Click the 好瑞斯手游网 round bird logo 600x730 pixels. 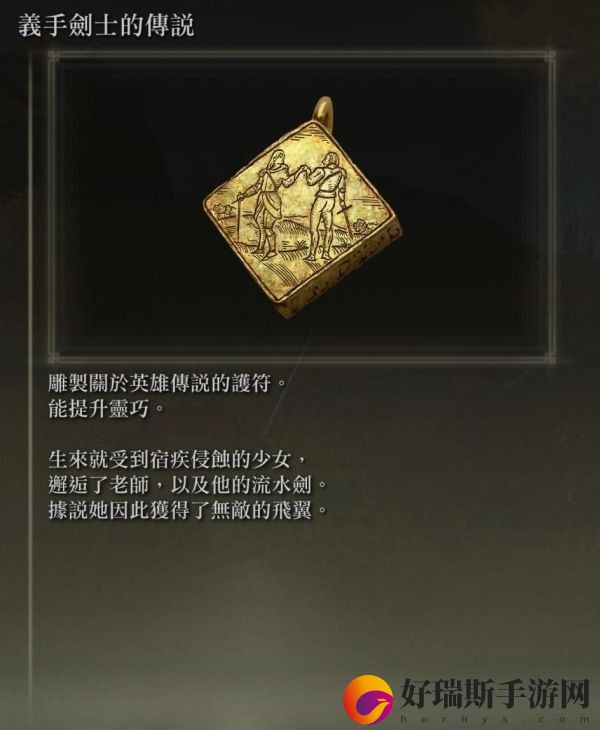coord(368,700)
